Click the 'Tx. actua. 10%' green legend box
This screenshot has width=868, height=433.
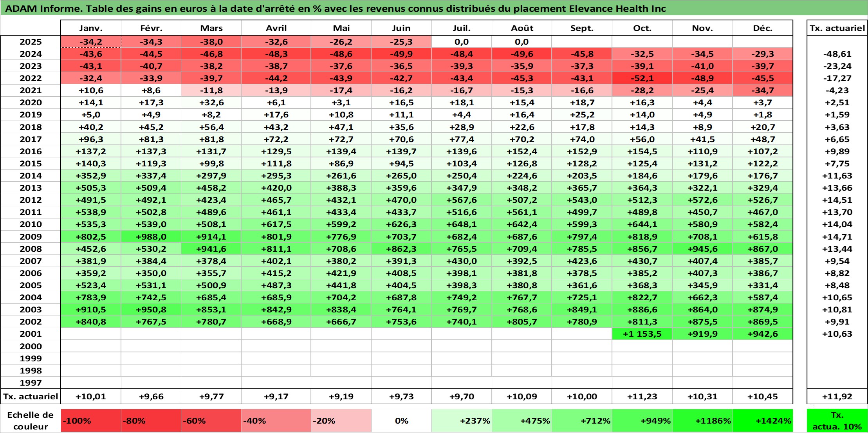(x=837, y=421)
